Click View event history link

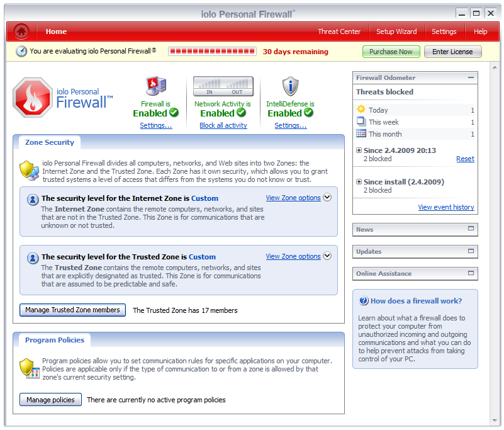(446, 207)
